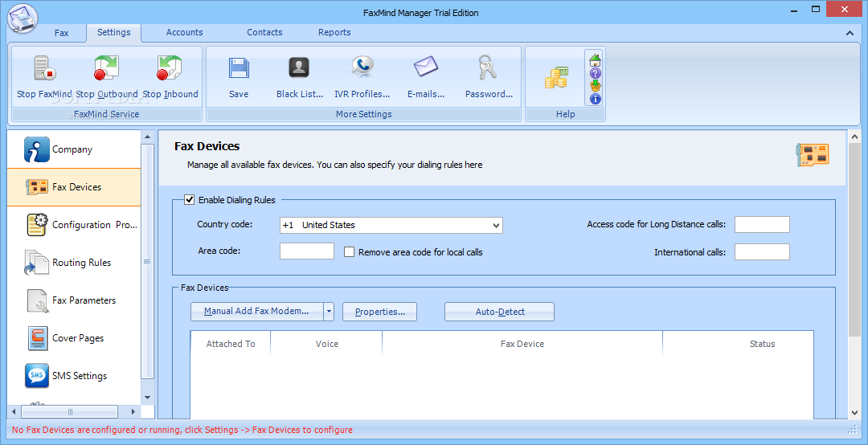Click the Stop Inbound icon
The image size is (868, 445).
tap(170, 68)
